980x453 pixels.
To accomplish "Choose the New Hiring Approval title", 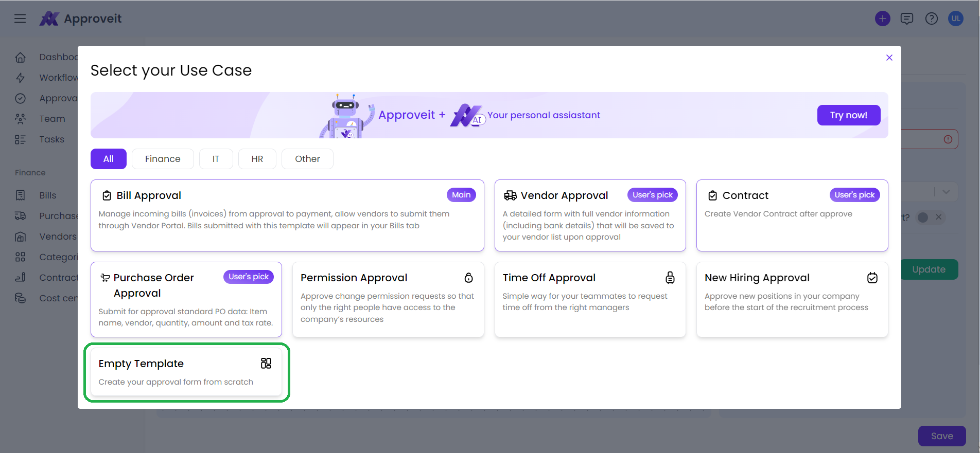I will tap(757, 278).
